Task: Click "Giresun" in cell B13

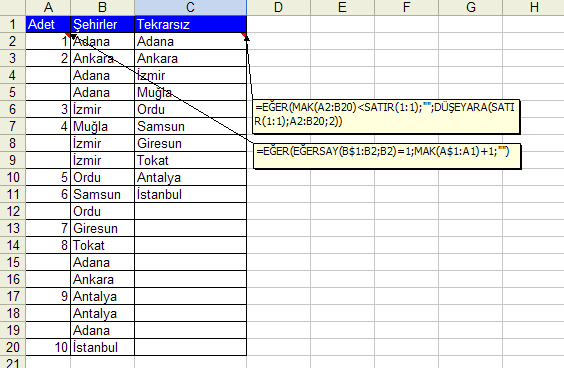Action: click(x=95, y=228)
